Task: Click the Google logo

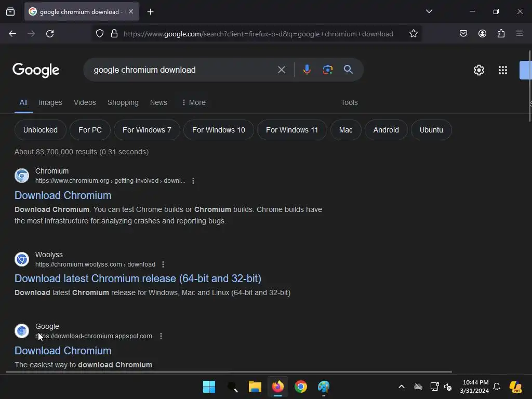Action: point(36,70)
